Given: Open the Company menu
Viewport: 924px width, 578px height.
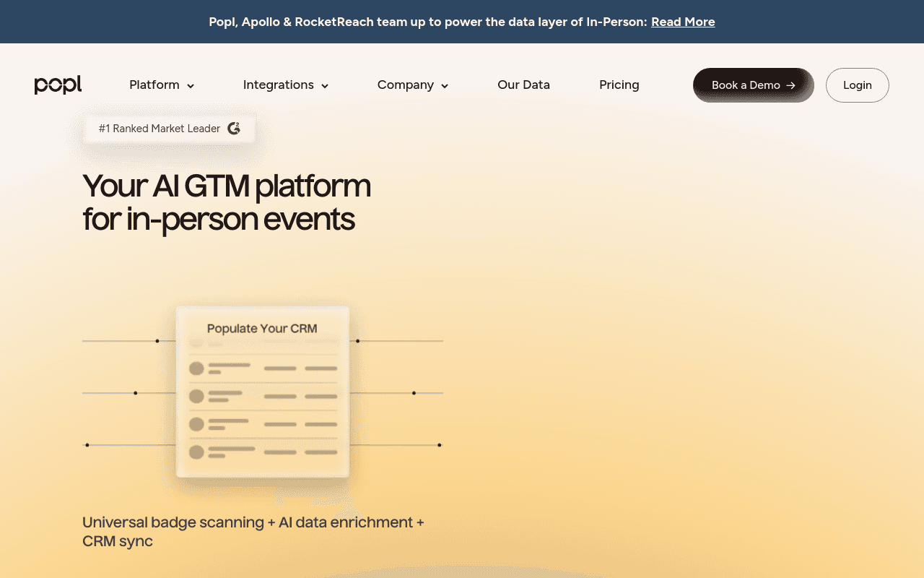Looking at the screenshot, I should 413,85.
